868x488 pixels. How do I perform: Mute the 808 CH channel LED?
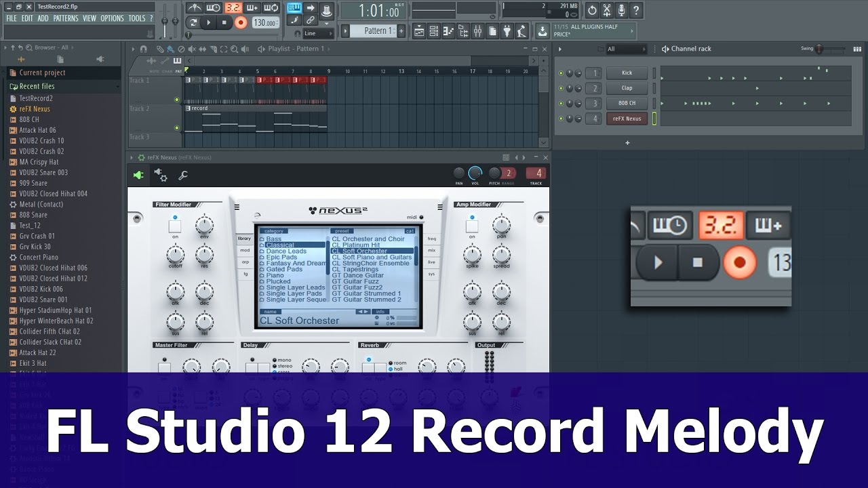(561, 104)
